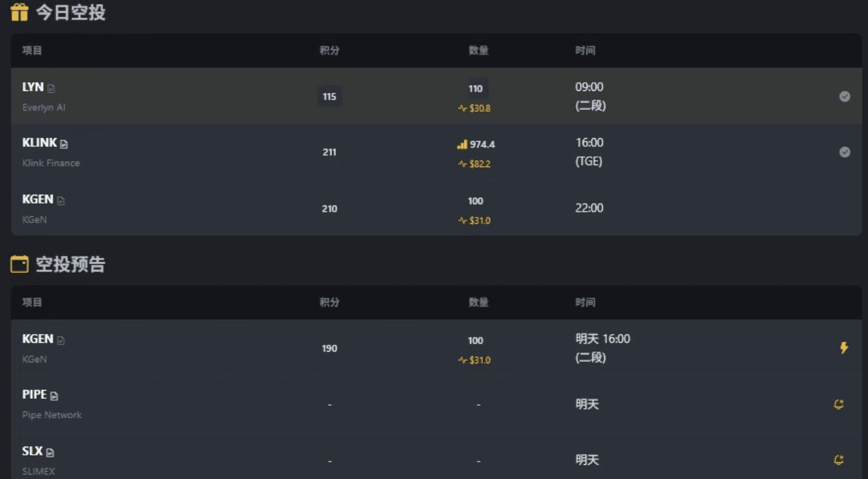Click the copy icon next to LYN
The width and height of the screenshot is (868, 479).
[51, 88]
